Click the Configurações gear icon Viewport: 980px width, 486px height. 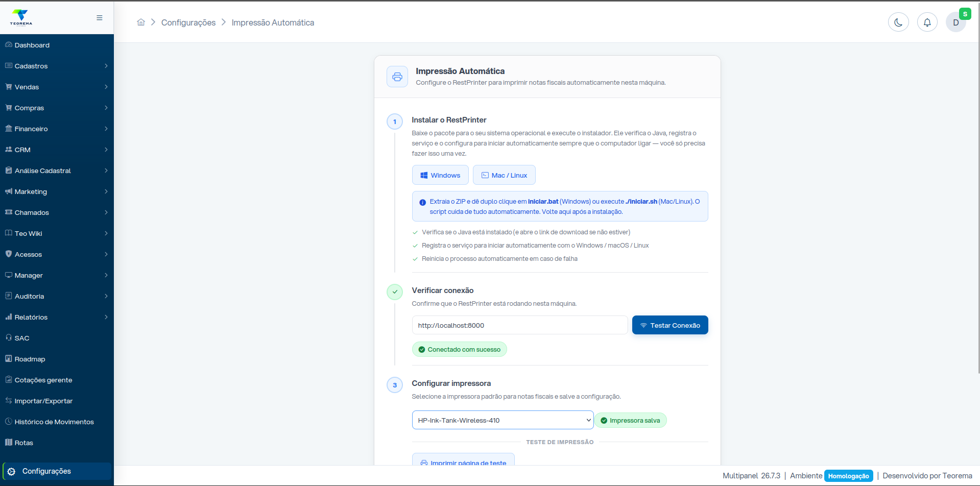[x=12, y=471]
